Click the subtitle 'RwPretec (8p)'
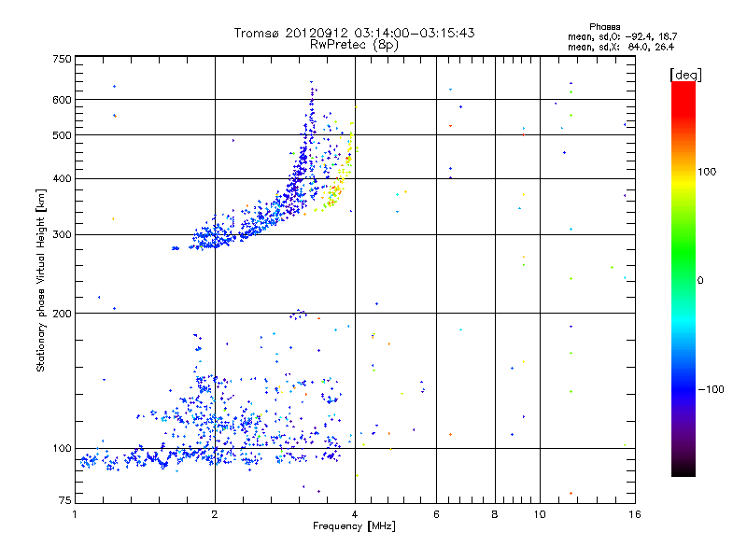This screenshot has height=560, width=747. point(354,45)
